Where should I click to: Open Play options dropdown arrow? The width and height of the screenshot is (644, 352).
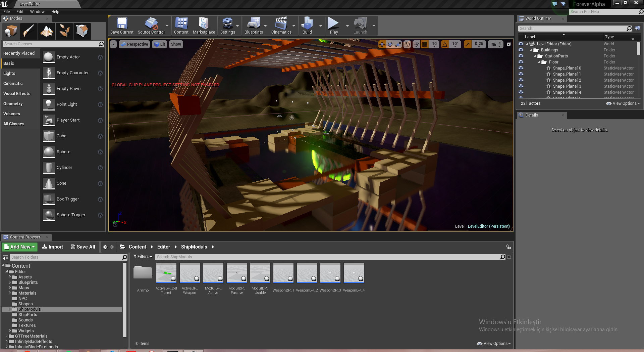[347, 26]
